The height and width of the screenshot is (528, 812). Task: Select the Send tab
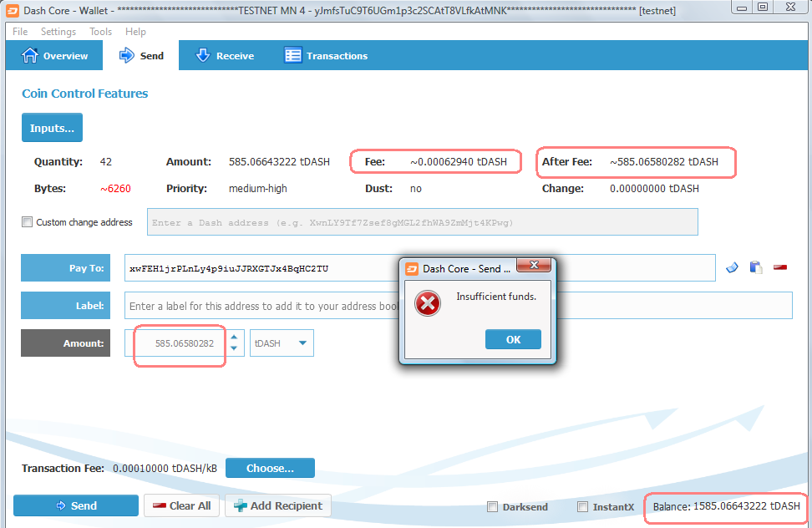pos(141,55)
